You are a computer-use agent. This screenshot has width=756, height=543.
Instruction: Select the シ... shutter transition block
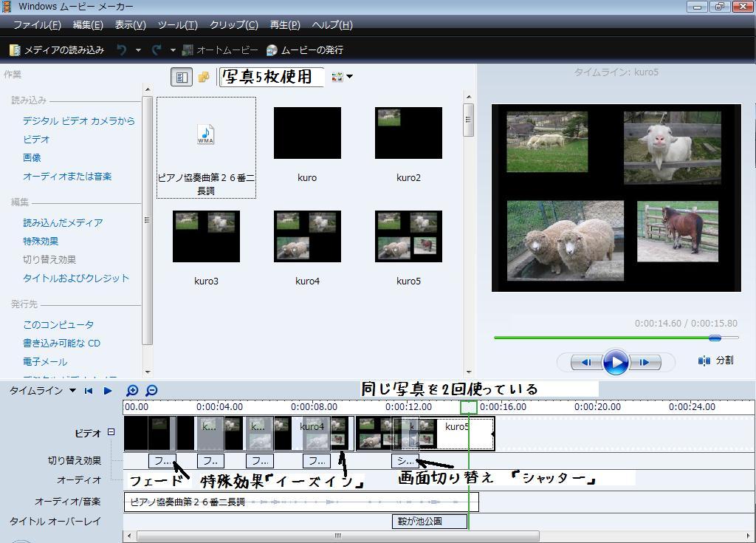[405, 461]
